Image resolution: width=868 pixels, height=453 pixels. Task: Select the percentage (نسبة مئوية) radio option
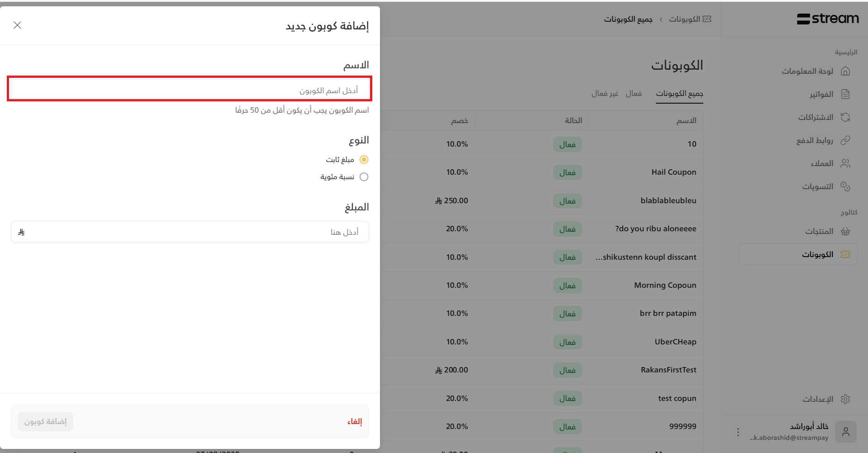pyautogui.click(x=364, y=177)
